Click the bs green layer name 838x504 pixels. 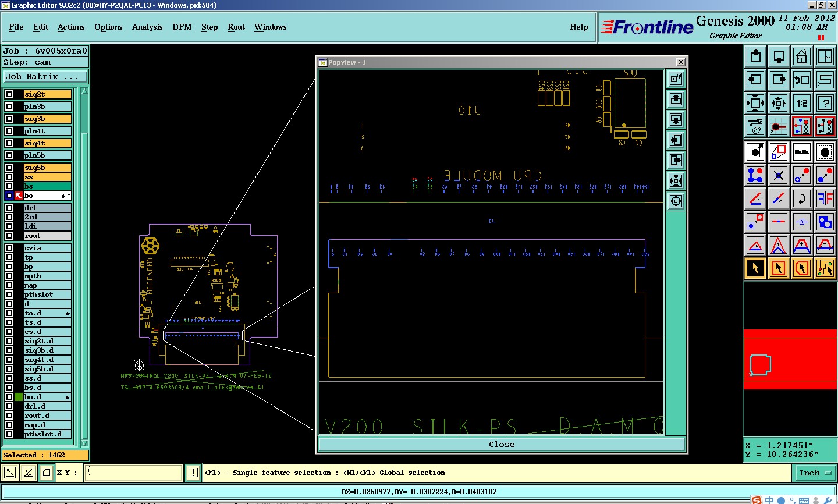tap(48, 186)
